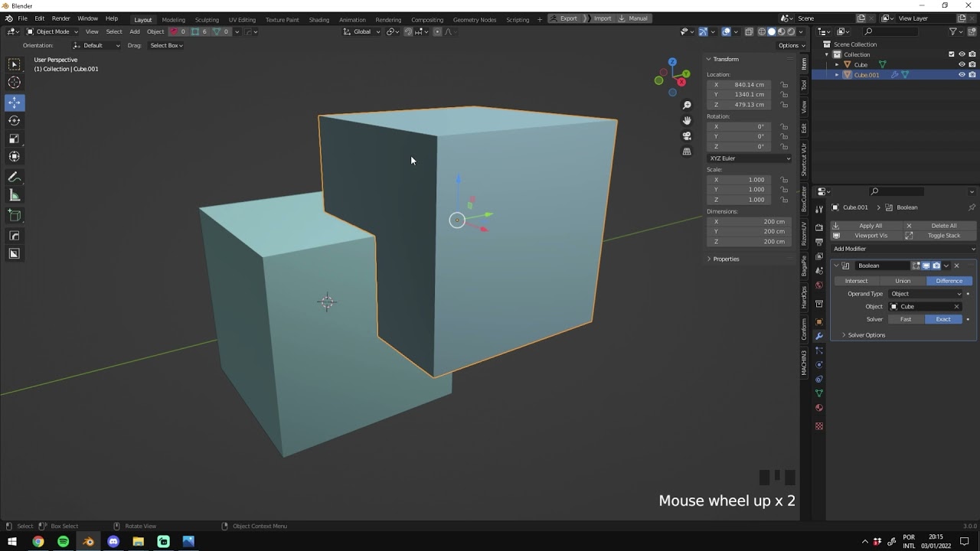
Task: Hide Cube.001 using its eye icon
Action: point(962,75)
